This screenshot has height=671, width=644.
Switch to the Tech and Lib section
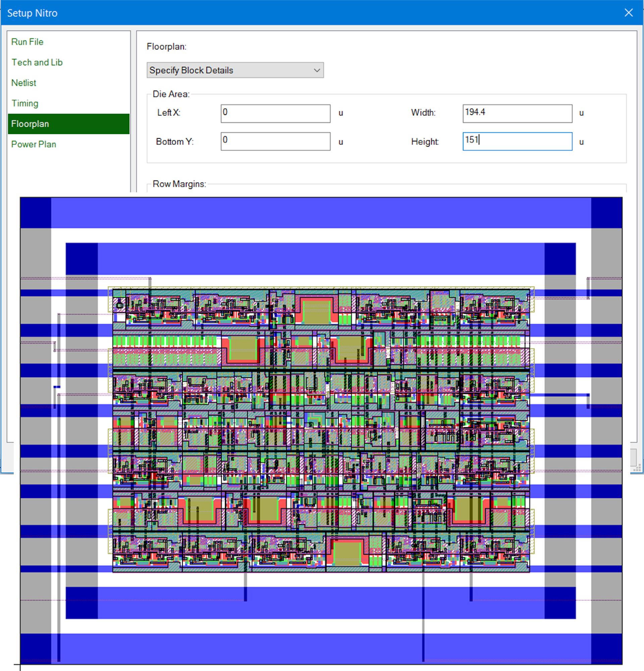click(37, 62)
